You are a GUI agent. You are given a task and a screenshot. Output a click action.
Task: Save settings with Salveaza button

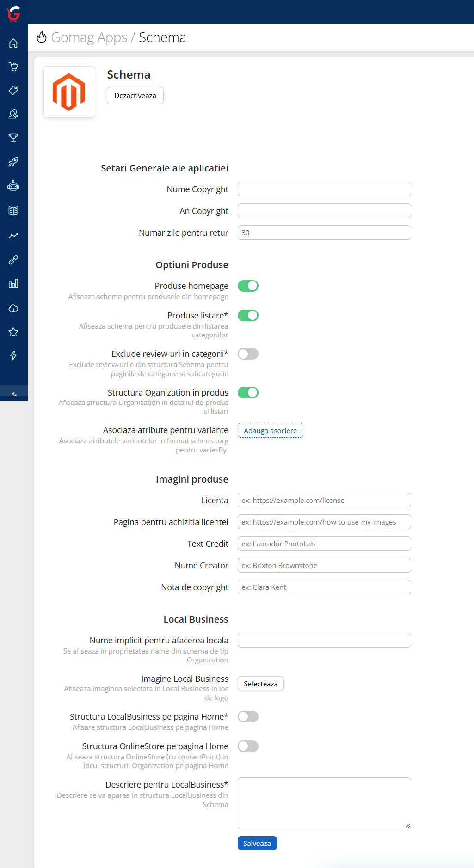pos(257,843)
